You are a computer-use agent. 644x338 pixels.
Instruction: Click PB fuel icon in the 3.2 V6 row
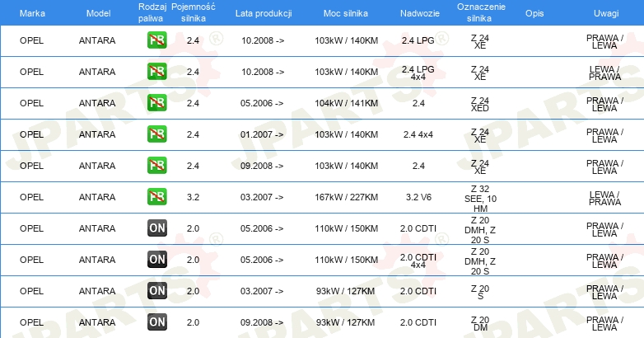[x=157, y=196]
